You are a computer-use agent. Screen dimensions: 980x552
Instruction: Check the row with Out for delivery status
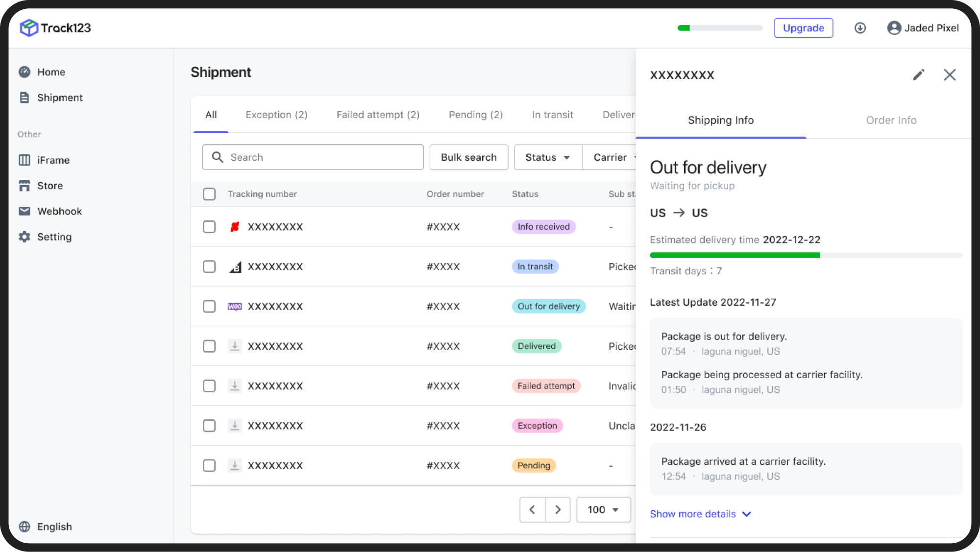[x=209, y=306]
